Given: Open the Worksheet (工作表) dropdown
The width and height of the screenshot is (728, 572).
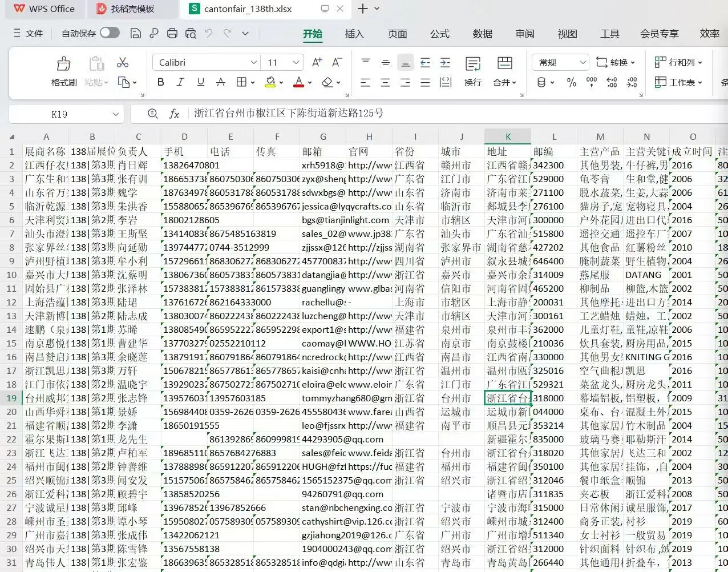Looking at the screenshot, I should click(678, 82).
